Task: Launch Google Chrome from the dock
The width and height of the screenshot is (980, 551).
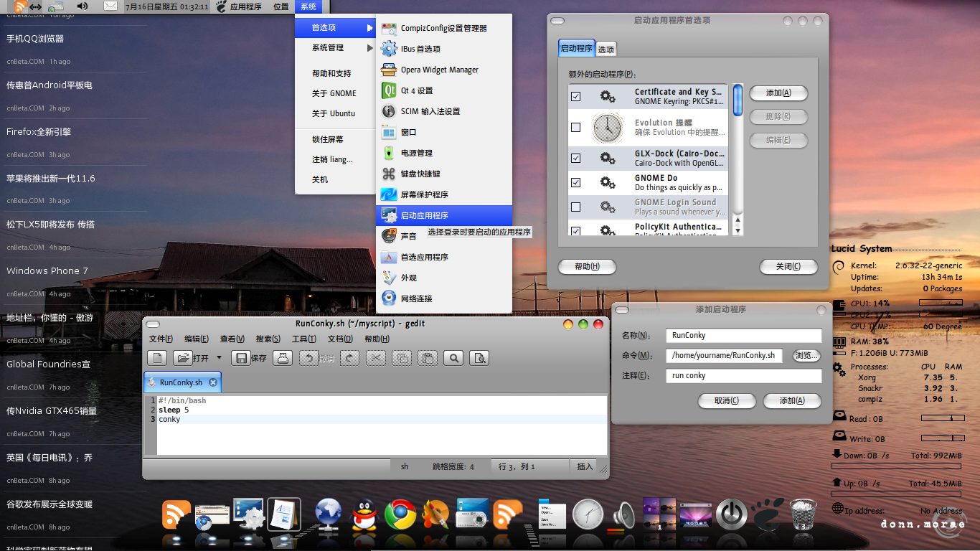Action: pyautogui.click(x=400, y=514)
